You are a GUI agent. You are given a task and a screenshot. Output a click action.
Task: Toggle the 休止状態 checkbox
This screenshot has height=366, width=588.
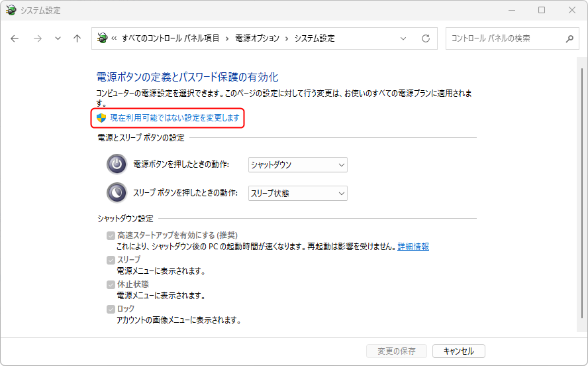pos(111,284)
